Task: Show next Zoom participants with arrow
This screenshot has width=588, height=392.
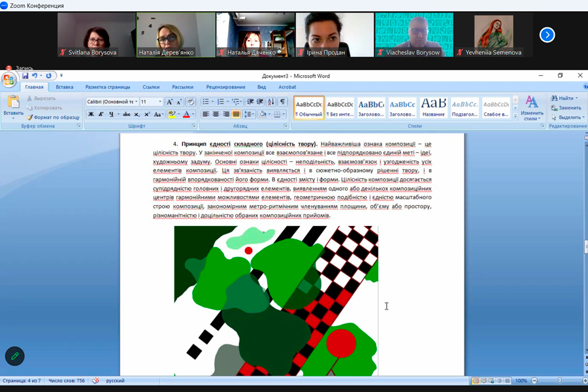Action: coord(547,35)
